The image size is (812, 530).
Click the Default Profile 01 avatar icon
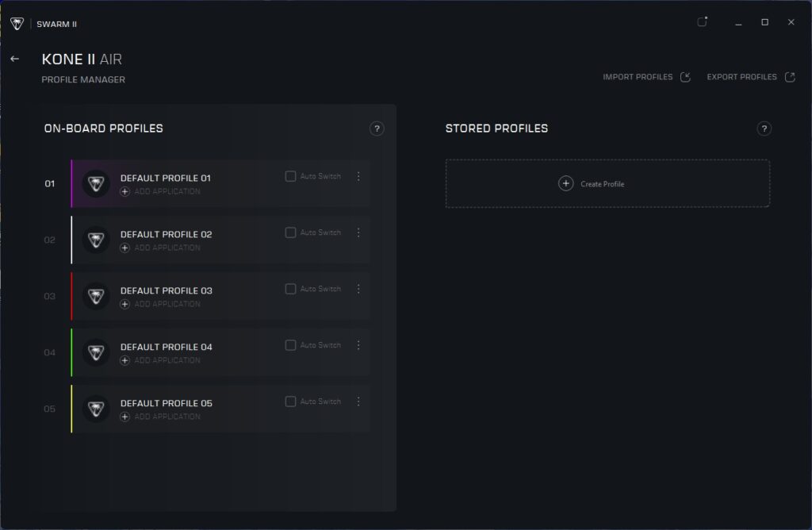[96, 184]
